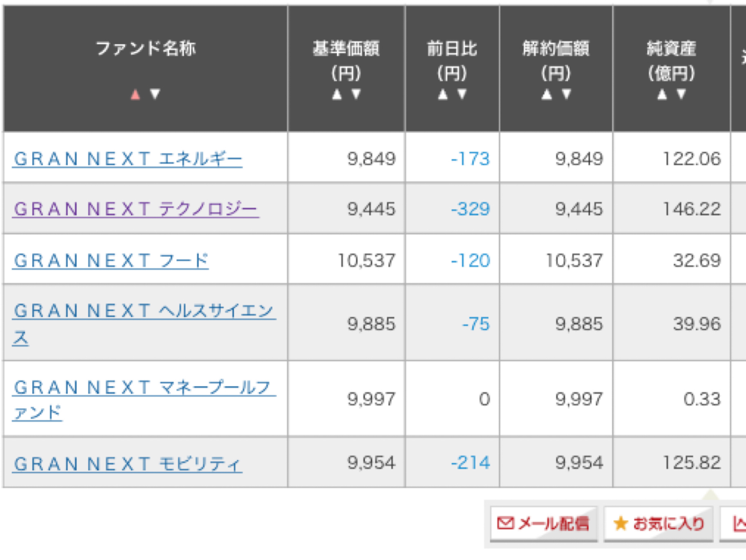The width and height of the screenshot is (746, 560).
Task: Sort 基準価額 column ascending
Action: click(x=337, y=94)
